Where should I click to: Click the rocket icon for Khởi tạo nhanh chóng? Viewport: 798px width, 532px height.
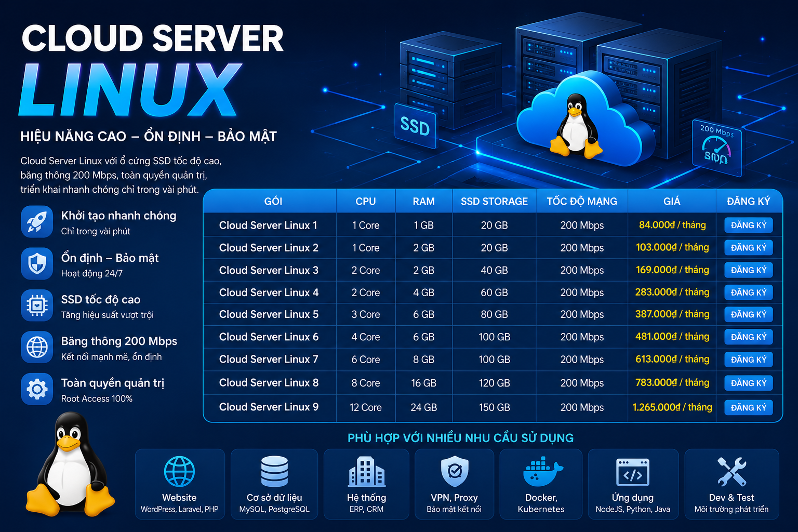click(37, 222)
